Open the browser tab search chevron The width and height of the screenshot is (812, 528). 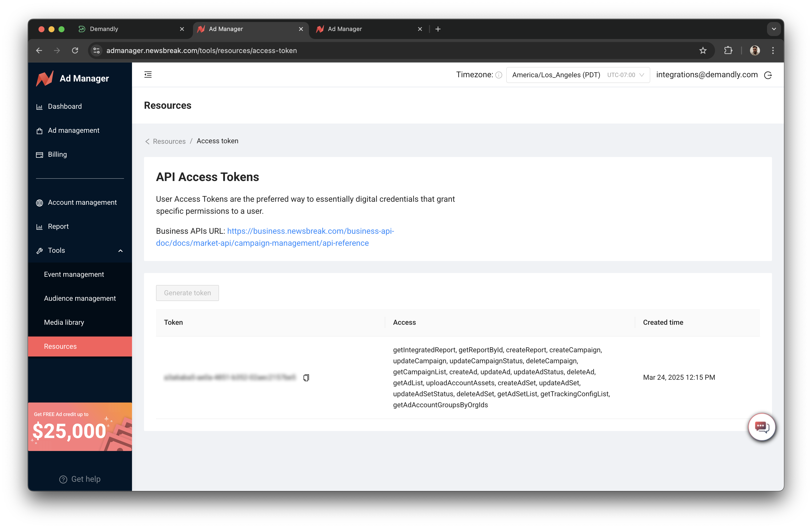point(774,29)
